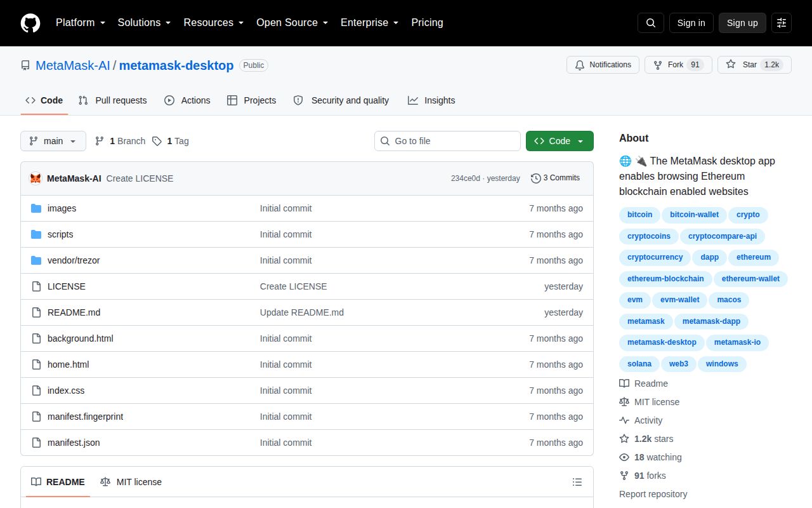Open the bitcoin-wallet topic tag
The width and height of the screenshot is (812, 508).
click(x=695, y=215)
